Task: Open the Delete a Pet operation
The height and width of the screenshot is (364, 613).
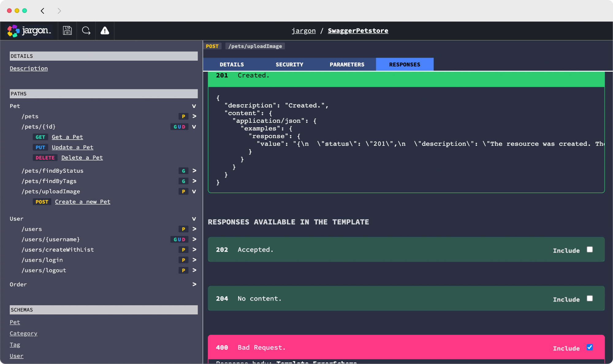Action: pos(82,158)
